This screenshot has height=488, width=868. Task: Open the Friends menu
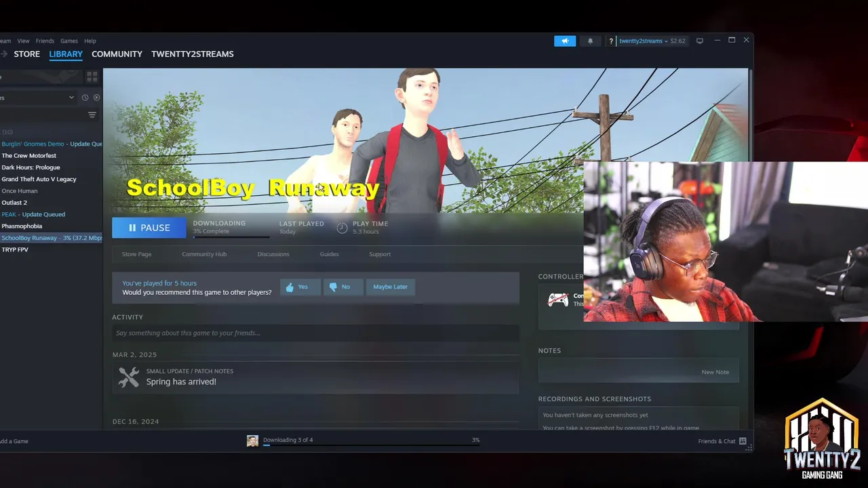[x=45, y=41]
